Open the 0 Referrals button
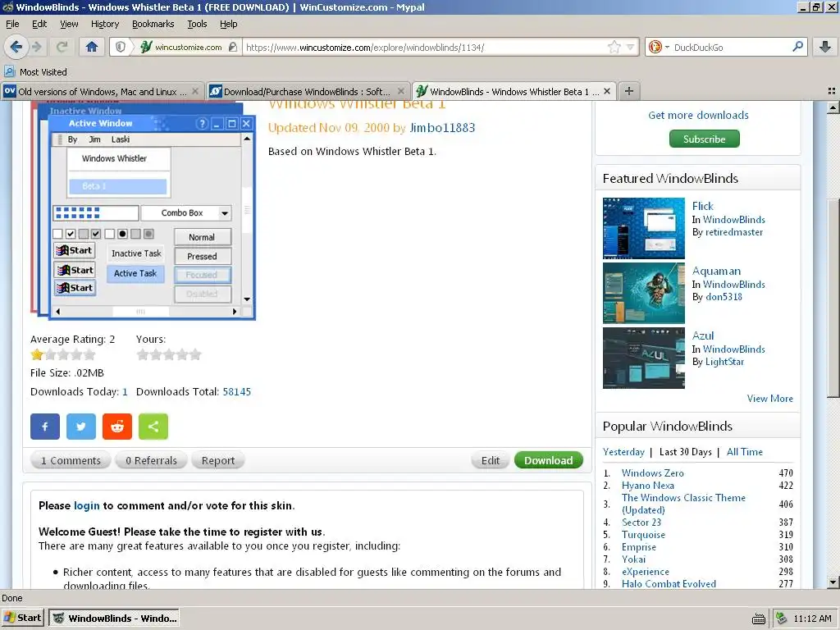The width and height of the screenshot is (840, 630). point(151,460)
